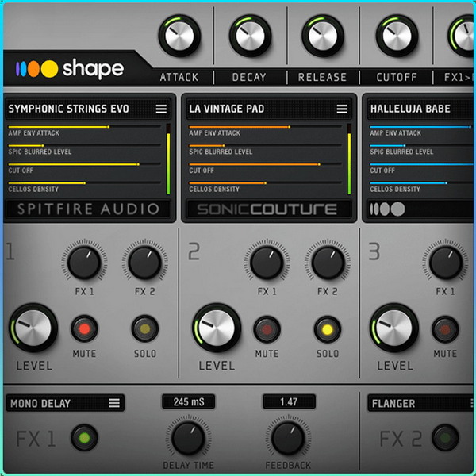This screenshot has height=476, width=476.
Task: Open the Flanger effect selector
Action: click(421, 403)
